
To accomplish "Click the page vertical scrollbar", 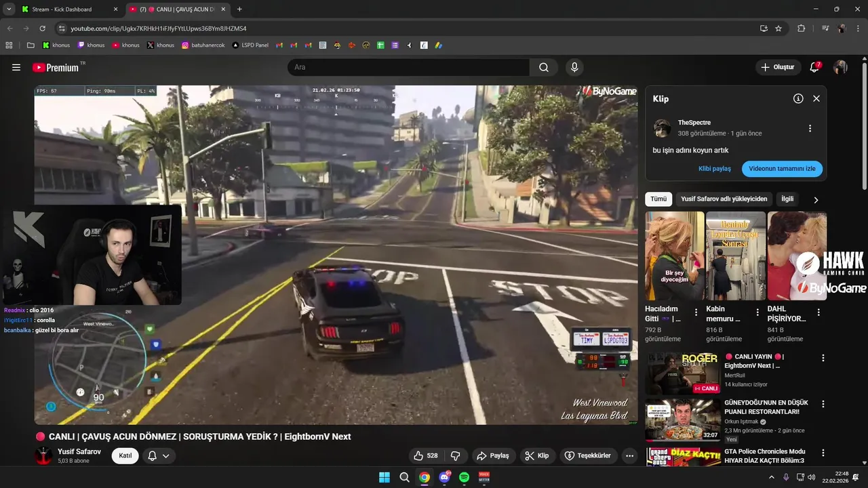I will point(864,126).
